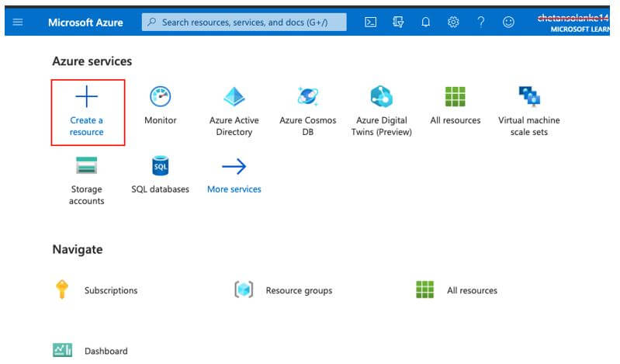Click the Azure Active Directory text label
Image resolution: width=620 pixels, height=364 pixels.
234,126
